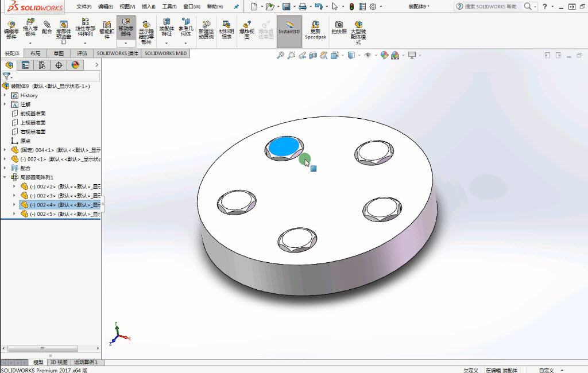Click the 编辑零部件 (Edit Component) tool
This screenshot has height=373, width=588.
tap(11, 30)
